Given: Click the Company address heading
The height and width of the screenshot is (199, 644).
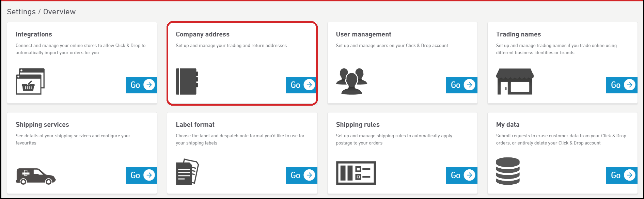Looking at the screenshot, I should coord(203,34).
